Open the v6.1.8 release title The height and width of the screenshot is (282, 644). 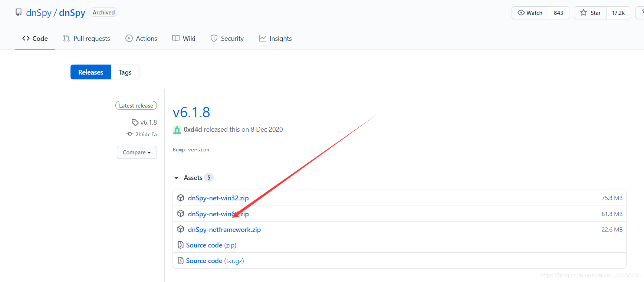(191, 112)
